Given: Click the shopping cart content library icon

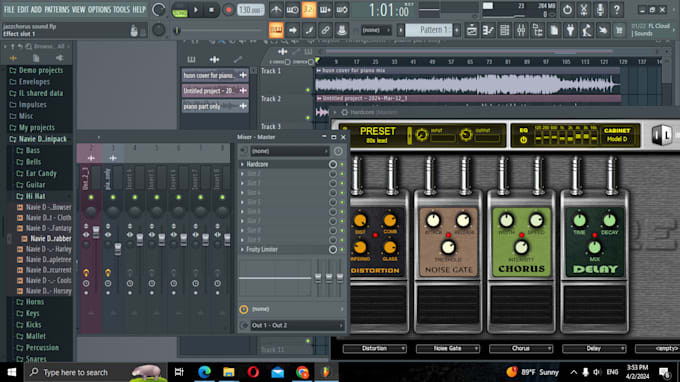Looking at the screenshot, I should 619,30.
